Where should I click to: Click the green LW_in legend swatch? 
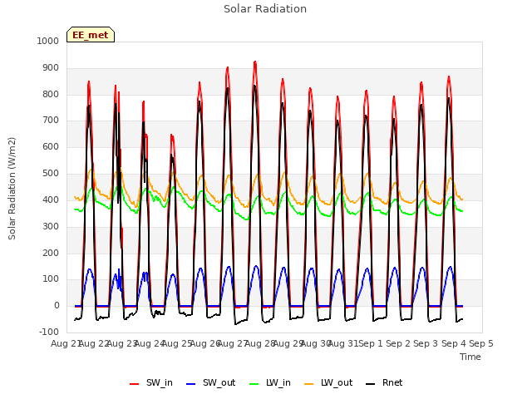(x=254, y=384)
